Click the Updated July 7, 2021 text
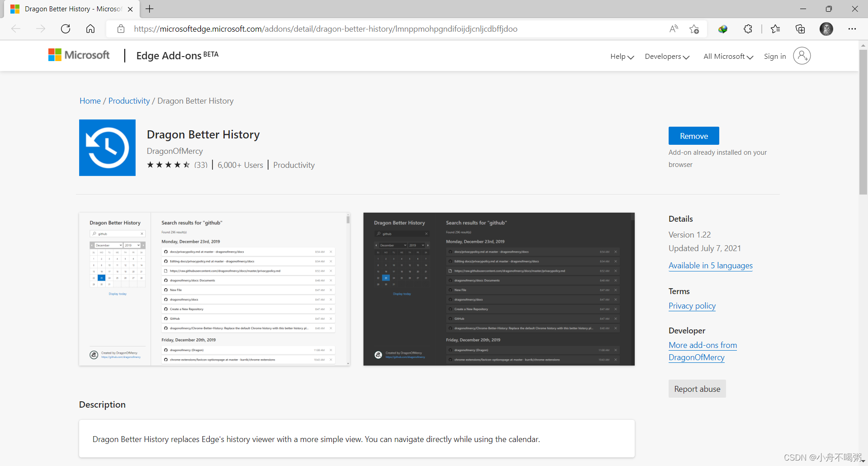The width and height of the screenshot is (868, 466). (x=704, y=248)
